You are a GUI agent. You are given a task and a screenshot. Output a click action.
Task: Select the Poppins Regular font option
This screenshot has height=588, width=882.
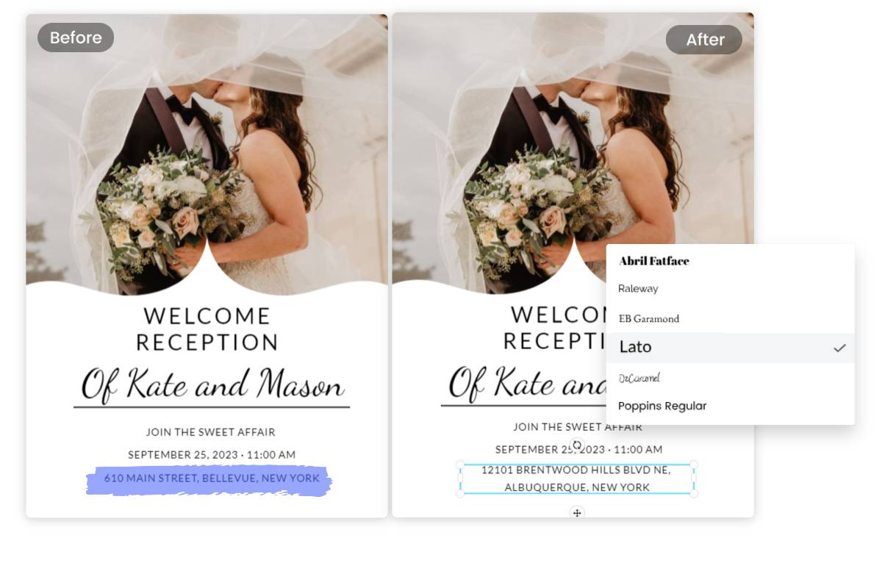pos(662,405)
